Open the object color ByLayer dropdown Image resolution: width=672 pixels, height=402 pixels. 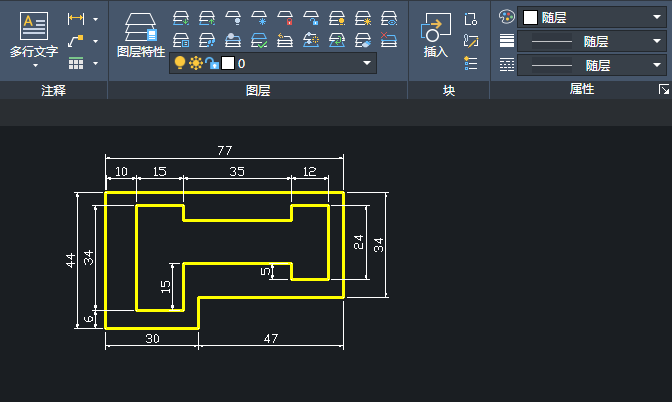(657, 17)
